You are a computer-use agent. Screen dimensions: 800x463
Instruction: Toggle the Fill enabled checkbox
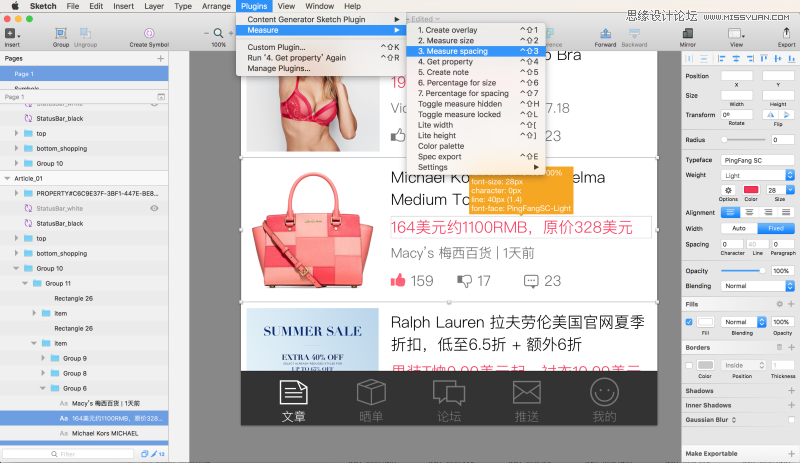pos(689,322)
